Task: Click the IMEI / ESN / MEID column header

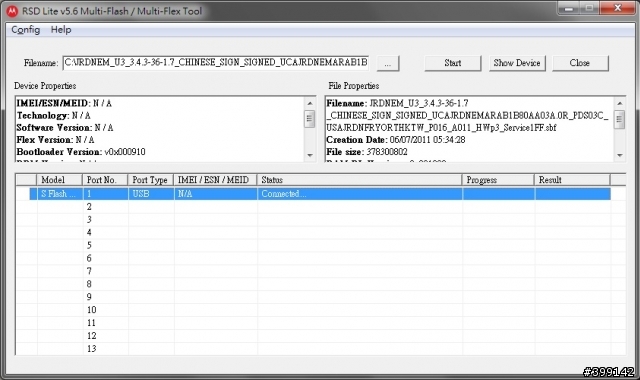Action: [x=216, y=180]
